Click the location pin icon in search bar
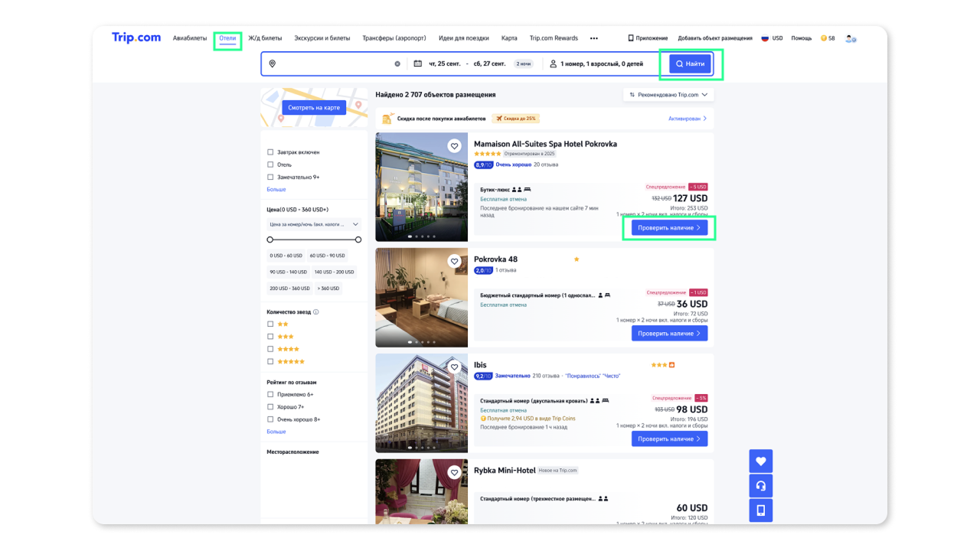The image size is (980, 551). tap(272, 64)
